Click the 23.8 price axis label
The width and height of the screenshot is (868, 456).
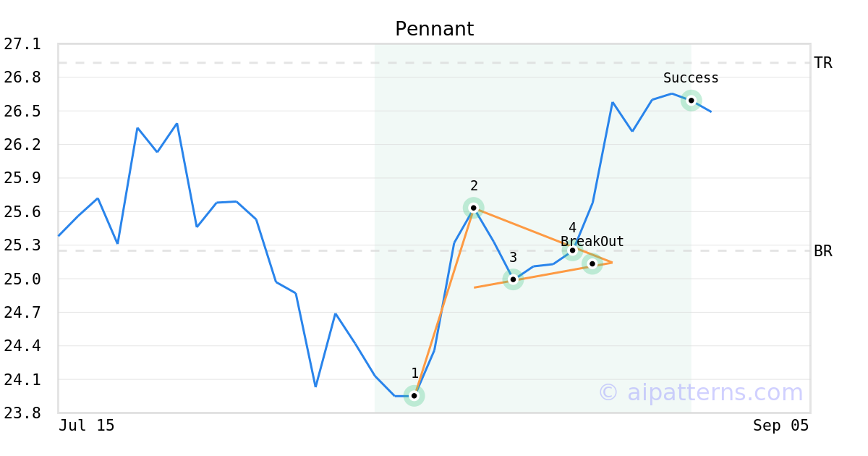22,413
